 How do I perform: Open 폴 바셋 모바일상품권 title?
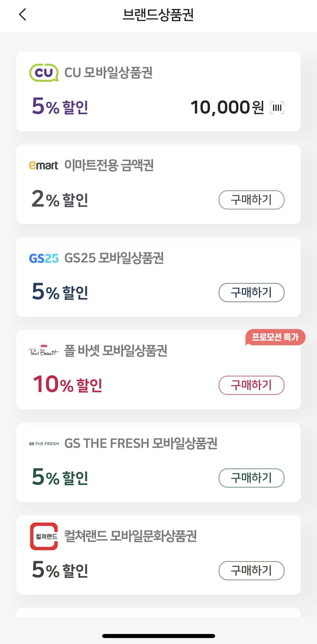(x=116, y=350)
